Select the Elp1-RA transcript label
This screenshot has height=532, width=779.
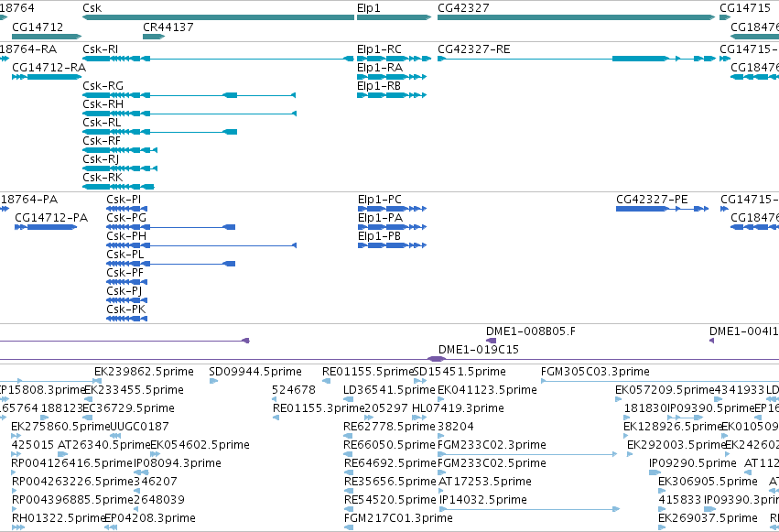[x=380, y=68]
